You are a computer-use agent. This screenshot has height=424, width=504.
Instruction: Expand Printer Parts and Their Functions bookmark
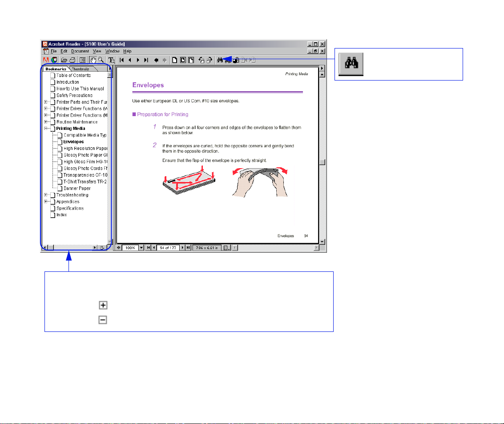tap(46, 102)
